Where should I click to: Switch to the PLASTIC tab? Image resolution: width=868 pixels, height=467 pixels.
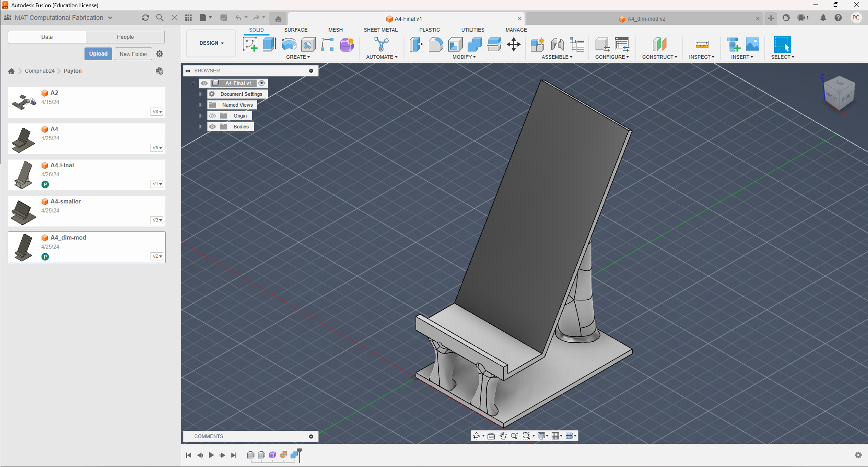[429, 30]
